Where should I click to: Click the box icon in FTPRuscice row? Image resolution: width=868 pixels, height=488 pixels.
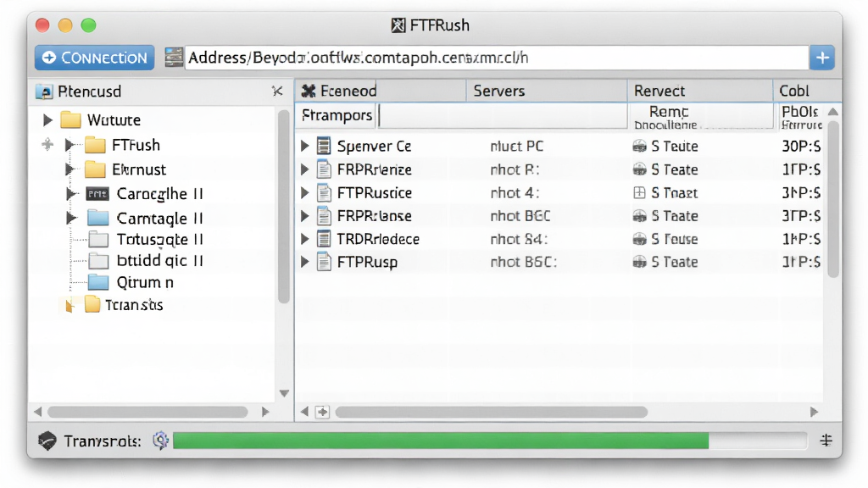tap(639, 192)
